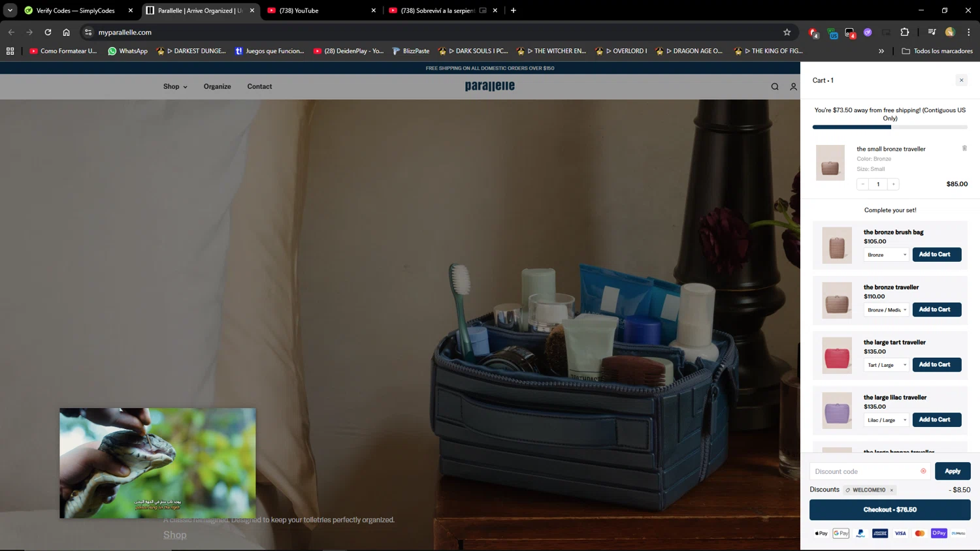Select the Visa payment icon

[900, 533]
